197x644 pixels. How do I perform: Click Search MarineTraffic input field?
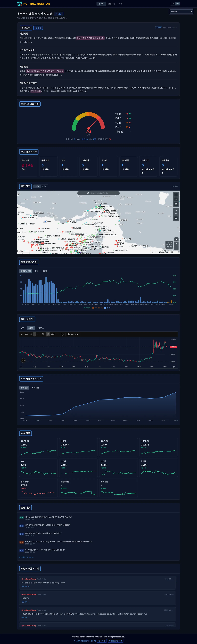(x=98, y=193)
